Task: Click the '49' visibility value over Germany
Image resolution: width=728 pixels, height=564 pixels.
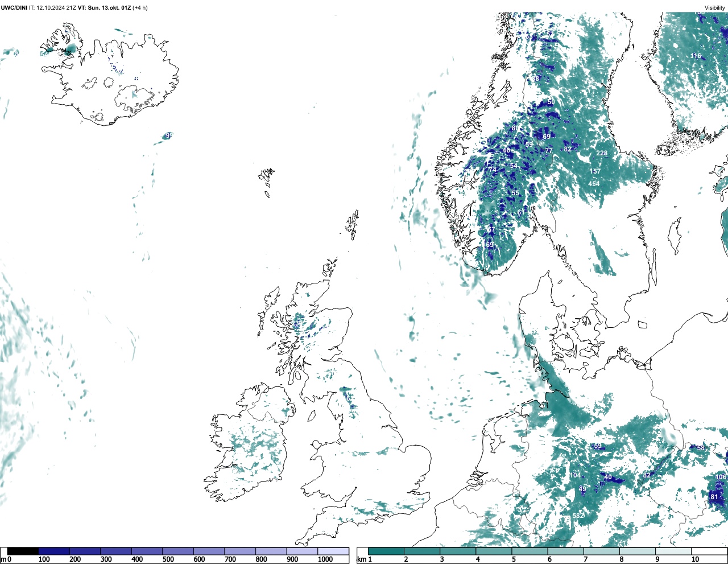Action: coord(582,489)
